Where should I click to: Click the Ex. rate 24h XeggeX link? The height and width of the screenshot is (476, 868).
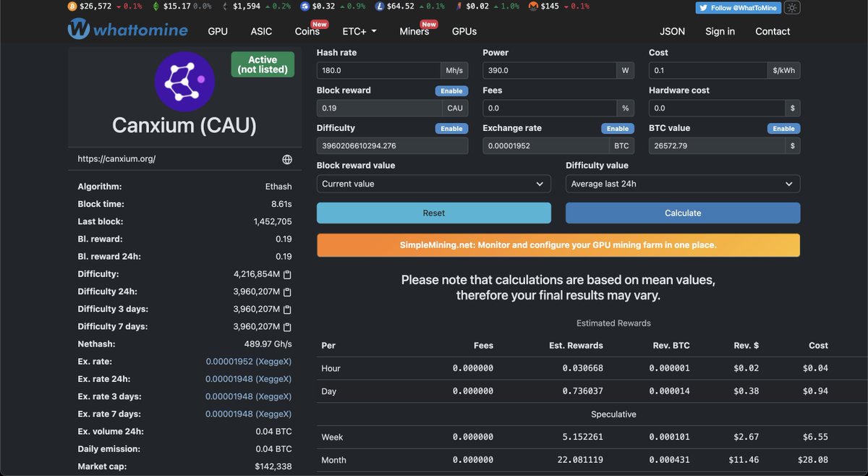click(x=248, y=379)
